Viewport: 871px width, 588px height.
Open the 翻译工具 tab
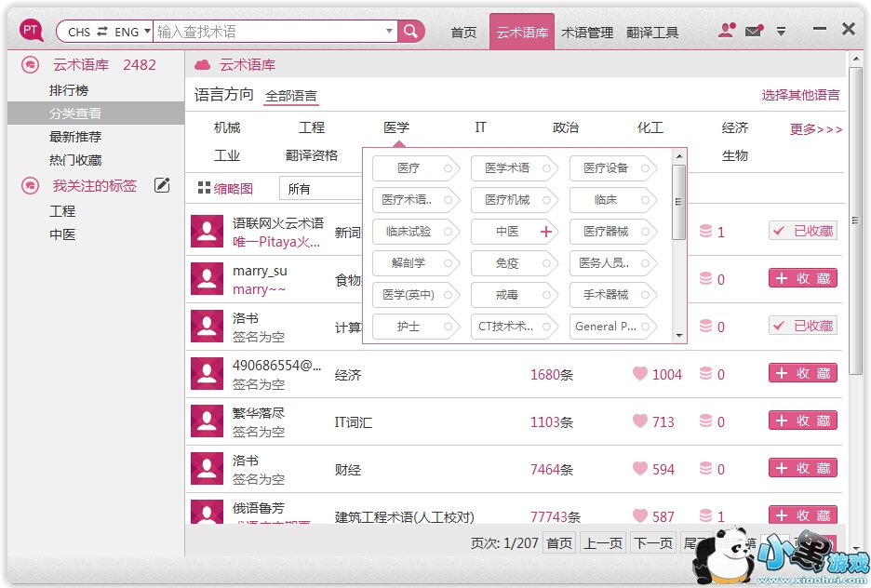652,33
